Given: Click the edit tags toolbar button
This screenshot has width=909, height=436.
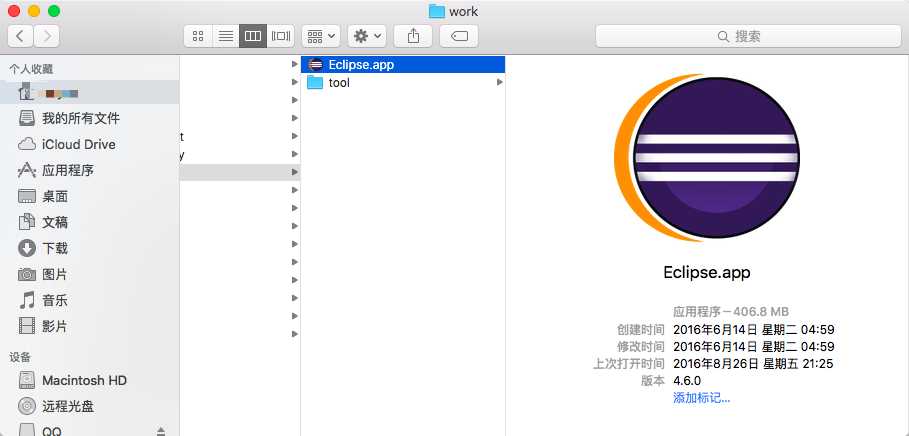Looking at the screenshot, I should [459, 36].
